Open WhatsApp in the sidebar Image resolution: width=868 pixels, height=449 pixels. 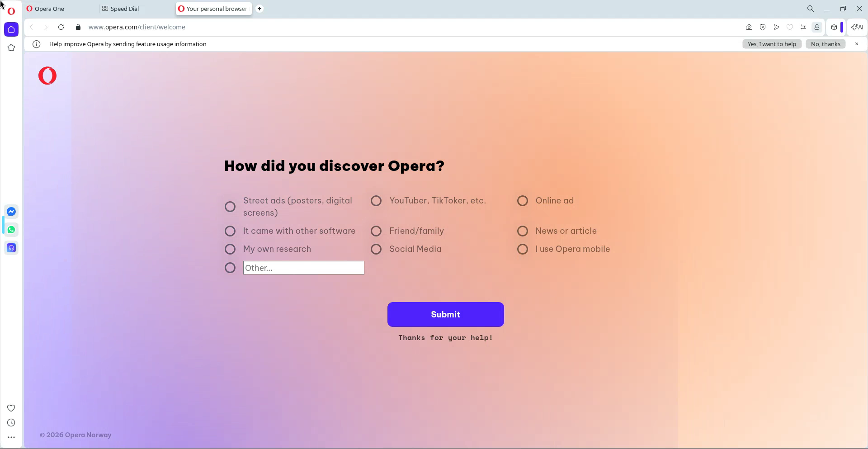[x=11, y=230]
